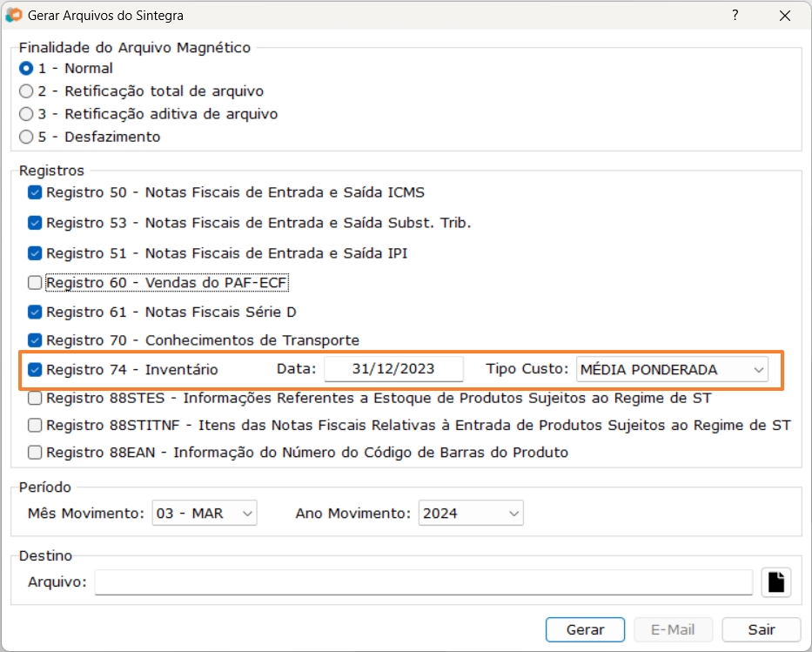This screenshot has height=652, width=812.
Task: Uncheck Registro 50 Notas Fiscais ICMS
Action: click(x=35, y=192)
